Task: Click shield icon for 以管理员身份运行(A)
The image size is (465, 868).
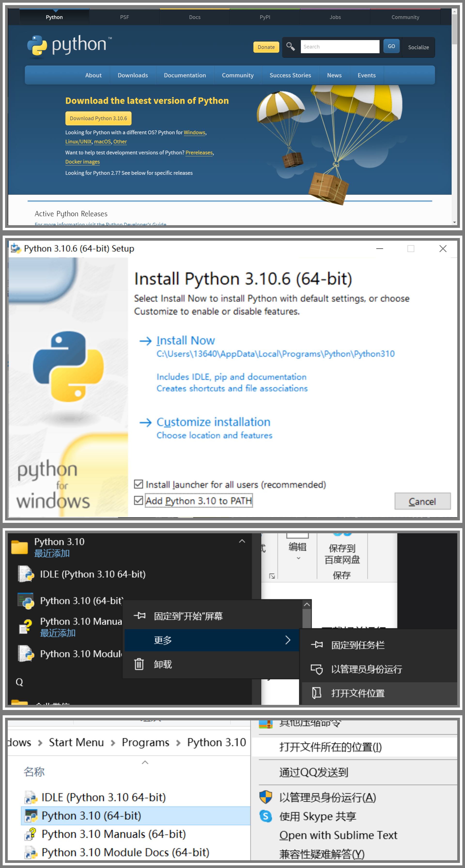Action: [x=266, y=797]
